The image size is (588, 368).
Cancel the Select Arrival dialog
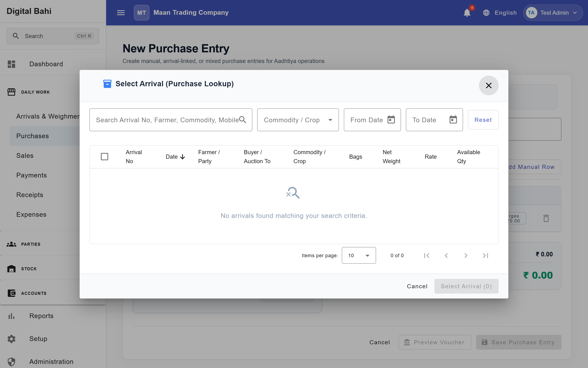coord(417,286)
